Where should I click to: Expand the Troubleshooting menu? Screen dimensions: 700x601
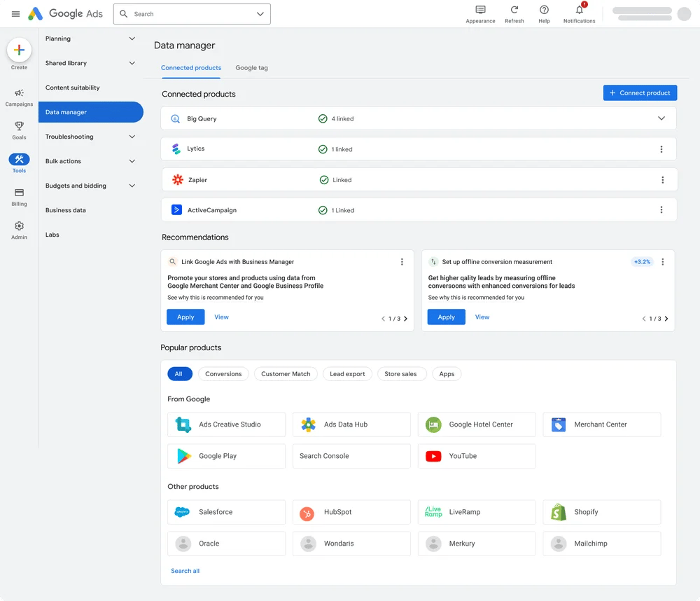coord(132,137)
